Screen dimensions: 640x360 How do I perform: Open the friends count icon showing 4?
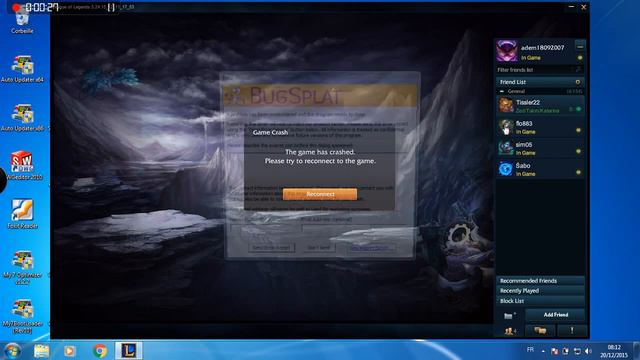tap(510, 331)
